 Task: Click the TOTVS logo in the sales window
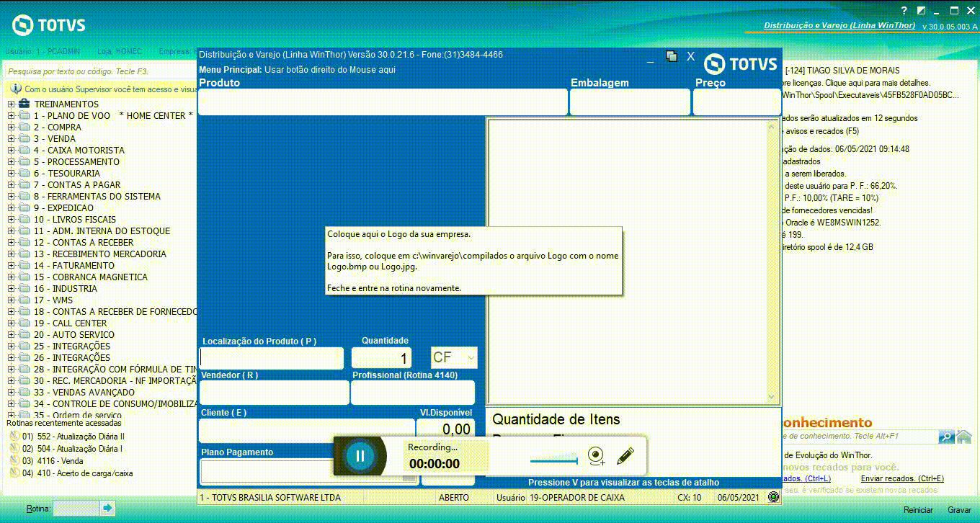(x=741, y=64)
